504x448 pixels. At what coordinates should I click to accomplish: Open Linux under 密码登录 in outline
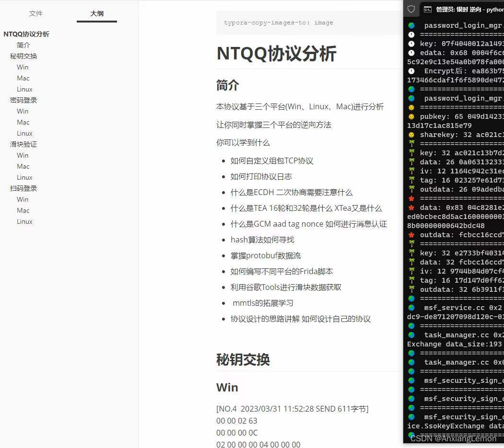(24, 133)
